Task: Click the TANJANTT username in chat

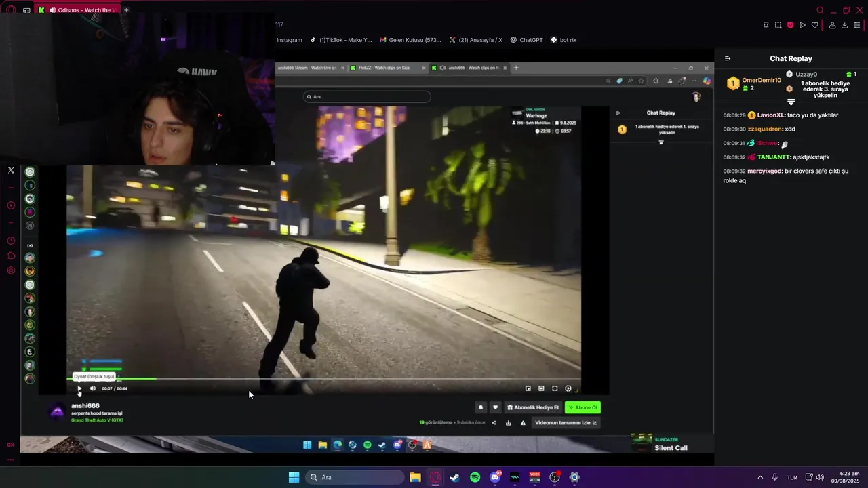Action: tap(773, 157)
